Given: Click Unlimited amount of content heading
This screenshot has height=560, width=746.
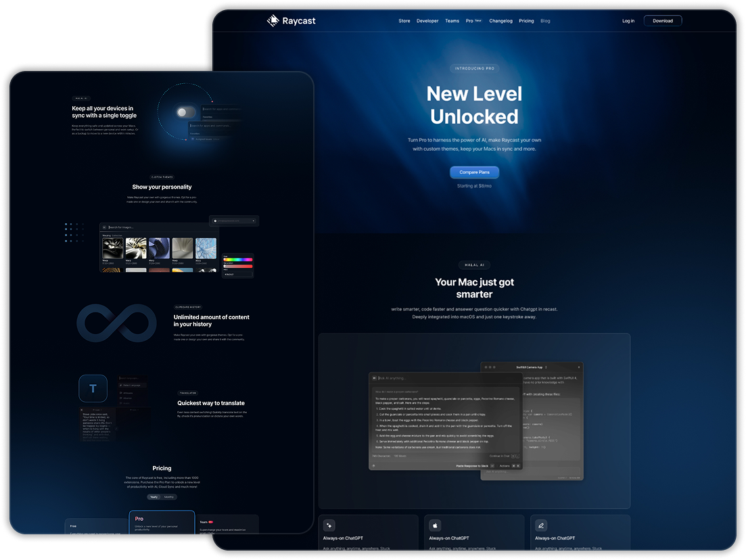Looking at the screenshot, I should click(x=211, y=321).
